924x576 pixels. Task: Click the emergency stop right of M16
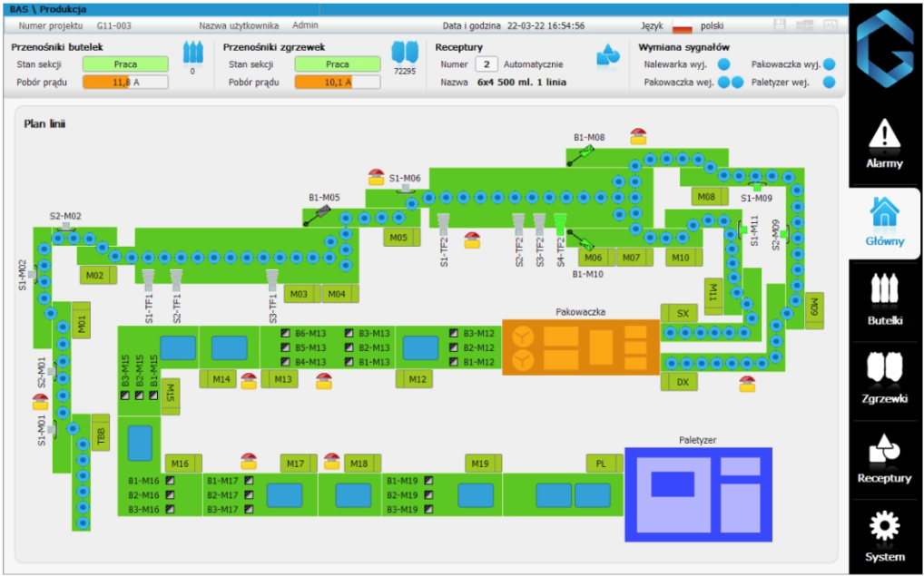(249, 461)
